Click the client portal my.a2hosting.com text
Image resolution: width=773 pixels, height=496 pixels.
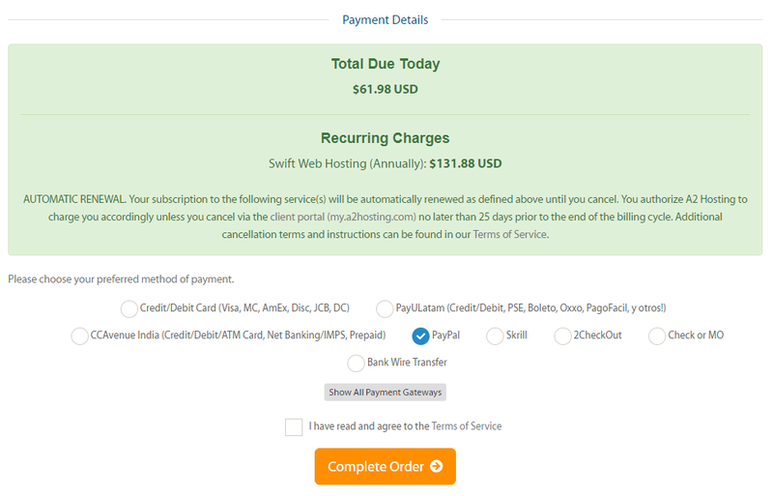click(x=357, y=217)
